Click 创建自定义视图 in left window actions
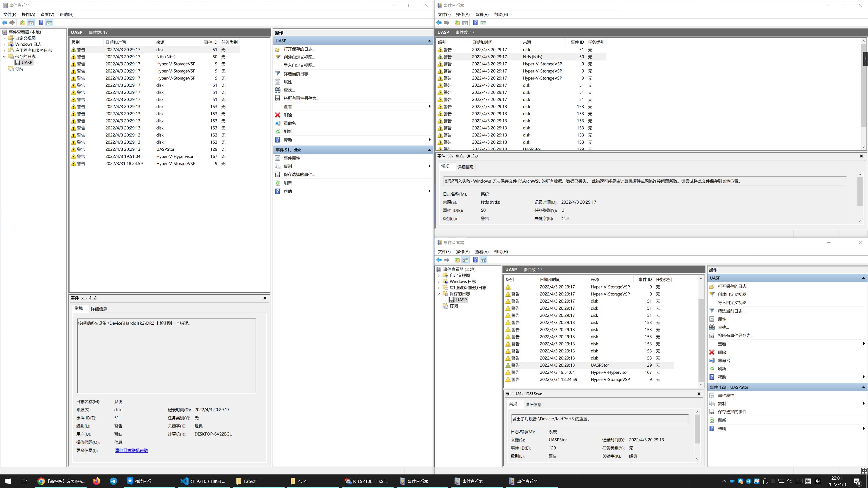The height and width of the screenshot is (488, 868). pos(299,57)
